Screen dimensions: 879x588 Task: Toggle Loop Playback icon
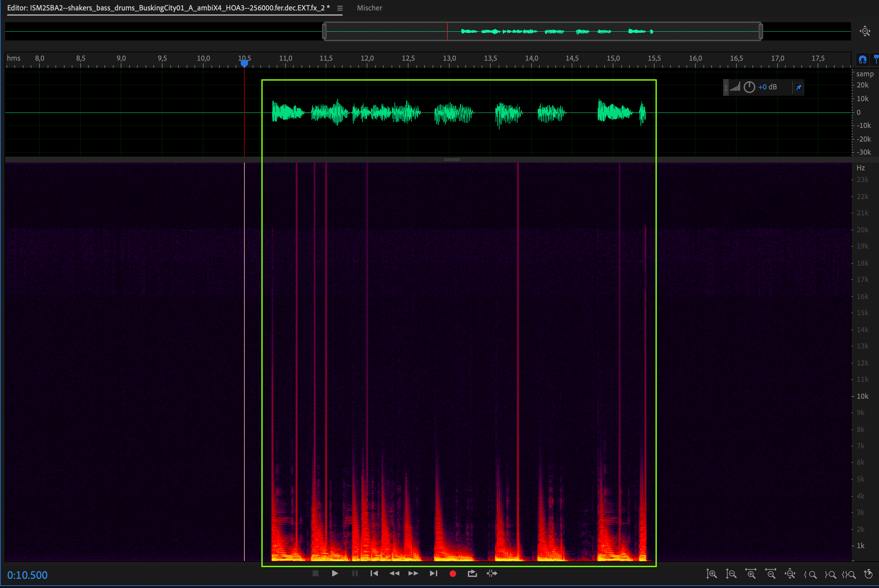coord(472,573)
